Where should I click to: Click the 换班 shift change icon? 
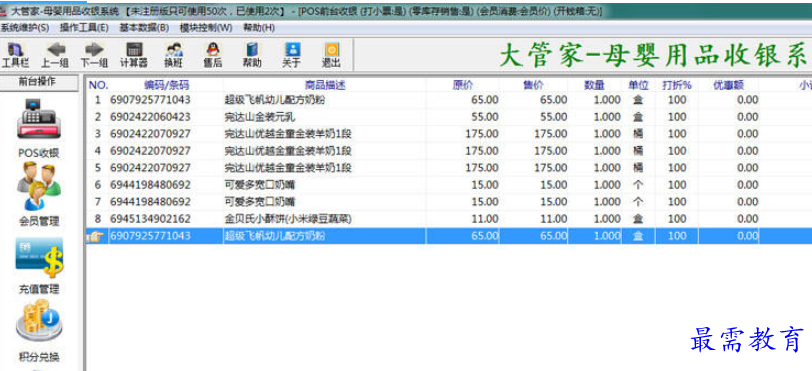pos(173,55)
